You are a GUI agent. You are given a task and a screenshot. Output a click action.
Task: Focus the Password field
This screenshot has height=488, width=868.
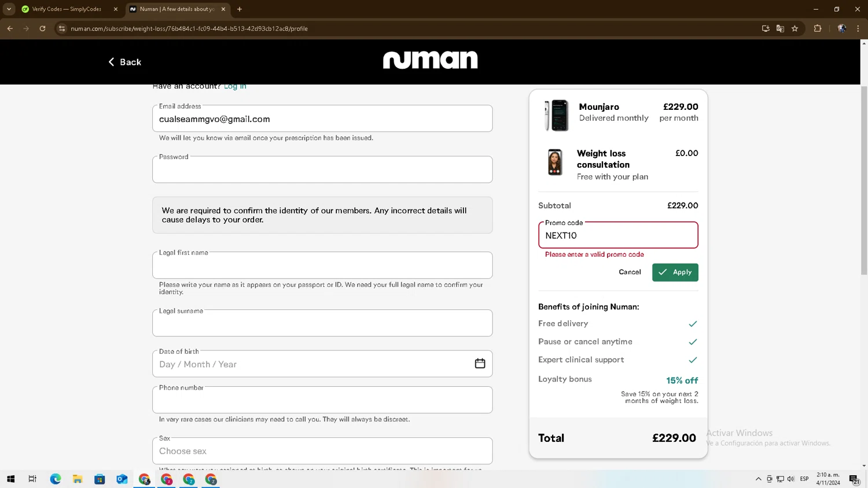[322, 169]
